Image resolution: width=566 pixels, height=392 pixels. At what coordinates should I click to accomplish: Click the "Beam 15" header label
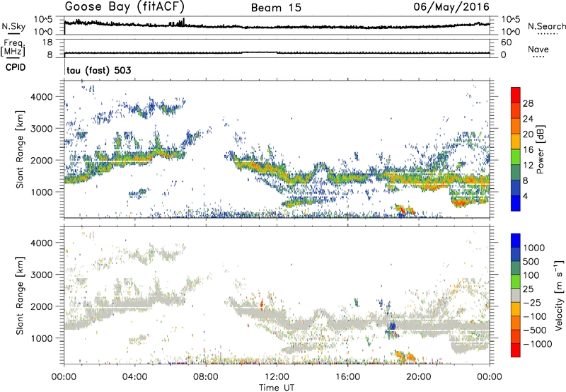[x=276, y=8]
